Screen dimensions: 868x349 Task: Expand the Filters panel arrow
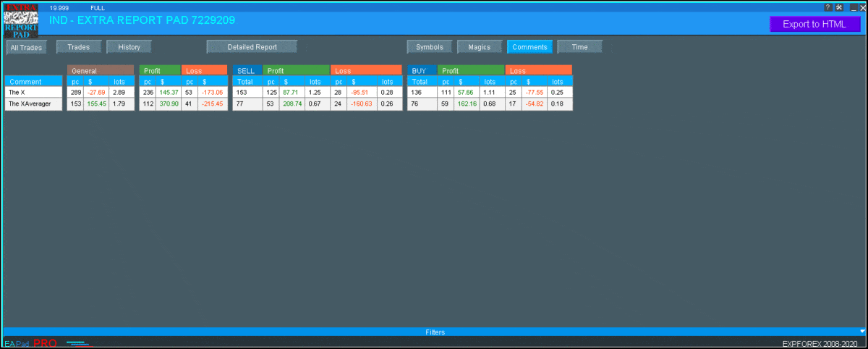pos(861,332)
